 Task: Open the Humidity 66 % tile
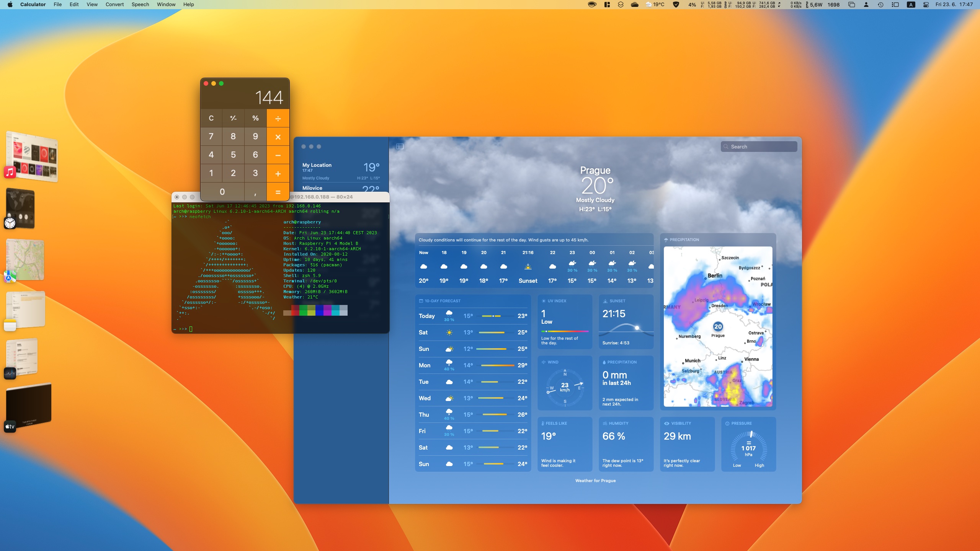click(626, 444)
